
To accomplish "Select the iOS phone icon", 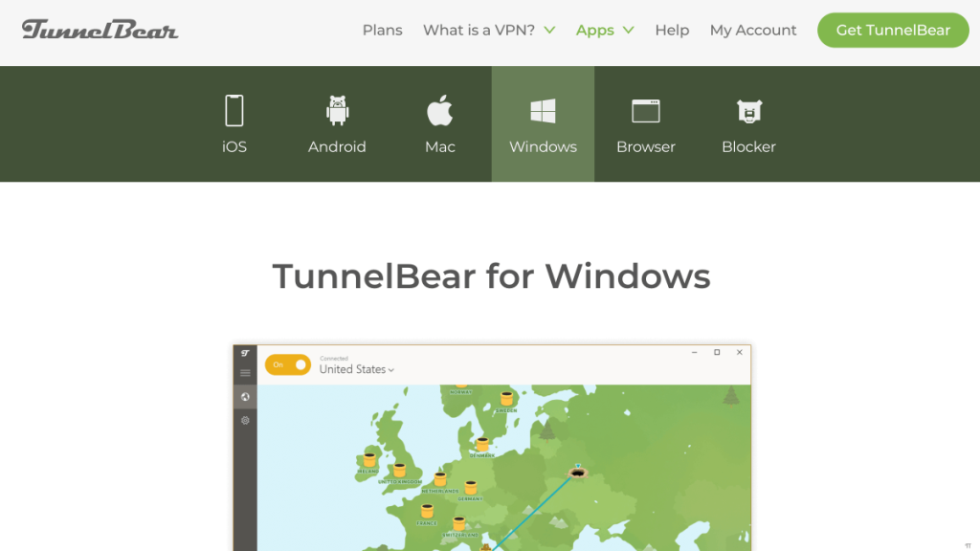I will pyautogui.click(x=234, y=111).
